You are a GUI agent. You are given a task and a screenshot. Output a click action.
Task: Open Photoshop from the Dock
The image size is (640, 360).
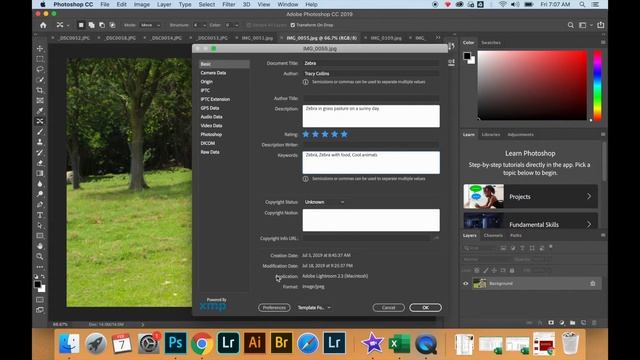coord(176,342)
